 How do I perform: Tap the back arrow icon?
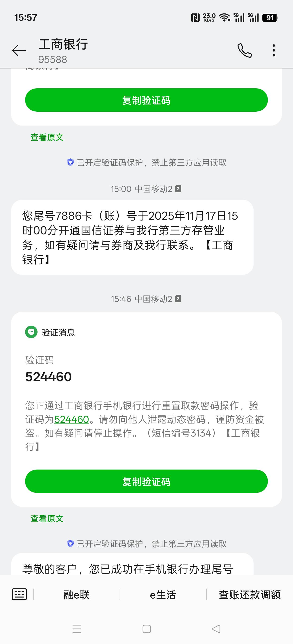(x=19, y=51)
